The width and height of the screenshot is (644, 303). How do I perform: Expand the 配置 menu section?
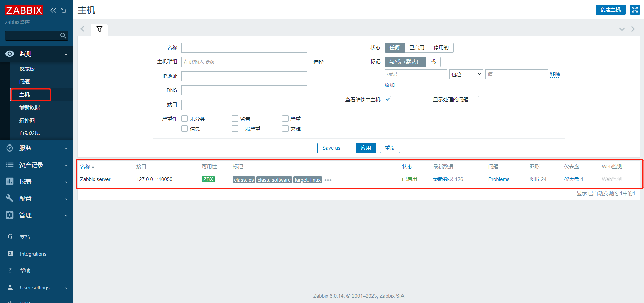(x=66, y=199)
